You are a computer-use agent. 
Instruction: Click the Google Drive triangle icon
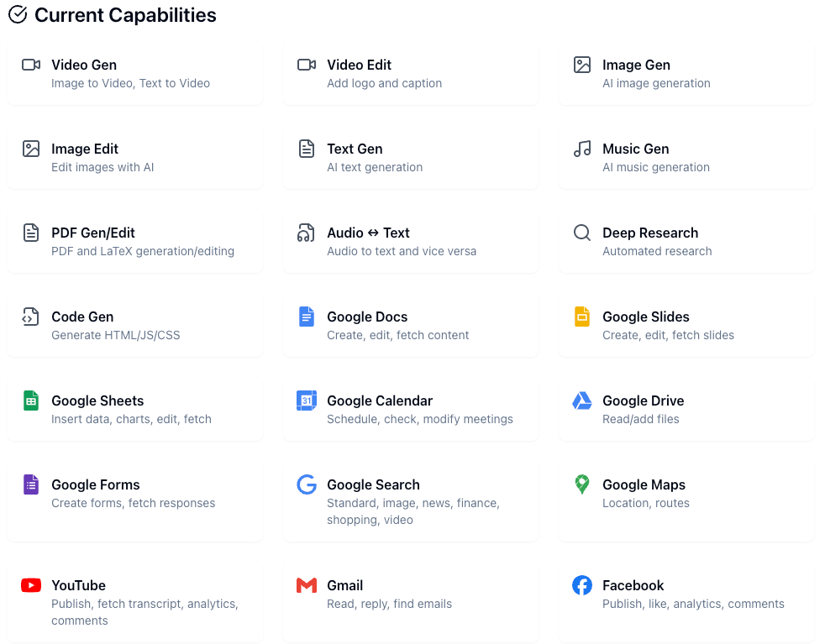[582, 401]
